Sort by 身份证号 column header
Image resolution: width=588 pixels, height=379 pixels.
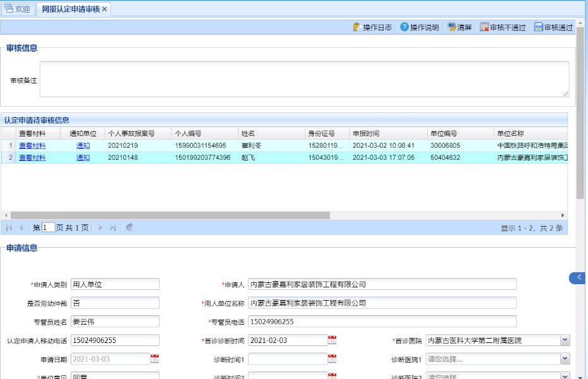pos(327,133)
